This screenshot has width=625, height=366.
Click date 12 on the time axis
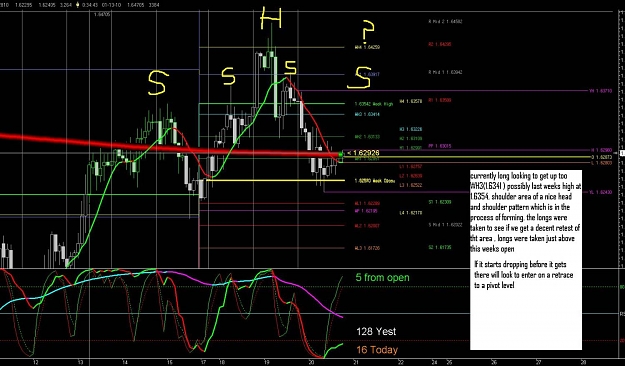coord(36,362)
